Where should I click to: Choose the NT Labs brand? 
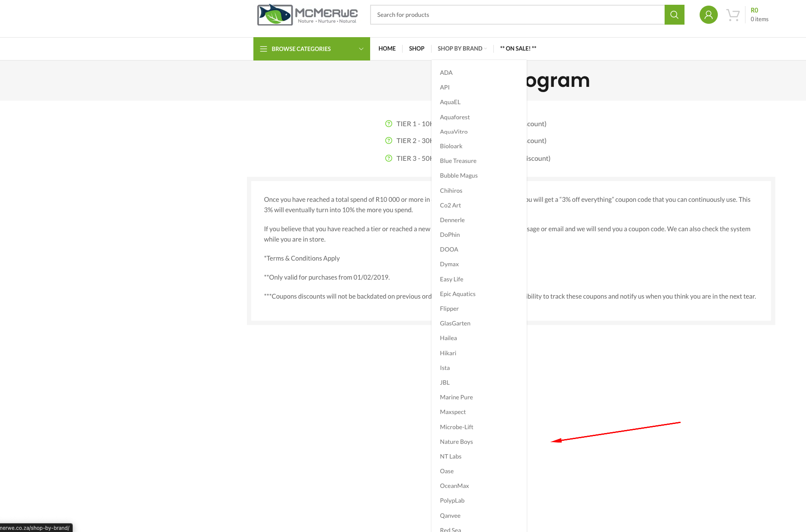pos(451,456)
